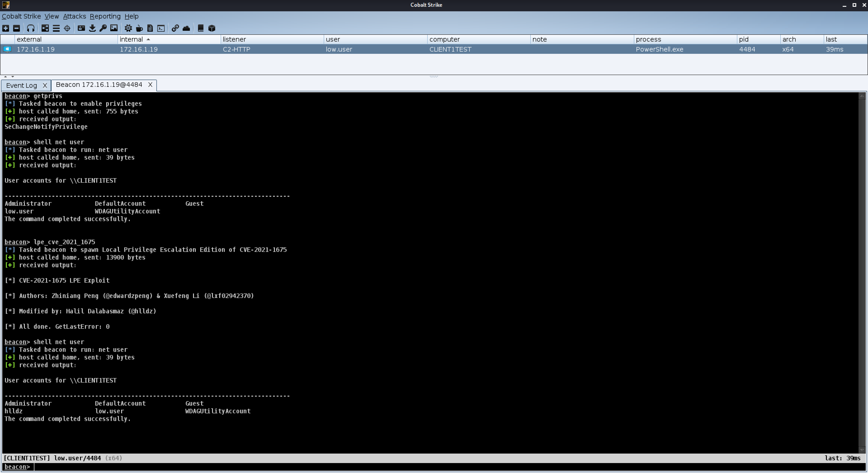Open the Help book icon
The width and height of the screenshot is (868, 473).
(x=201, y=28)
